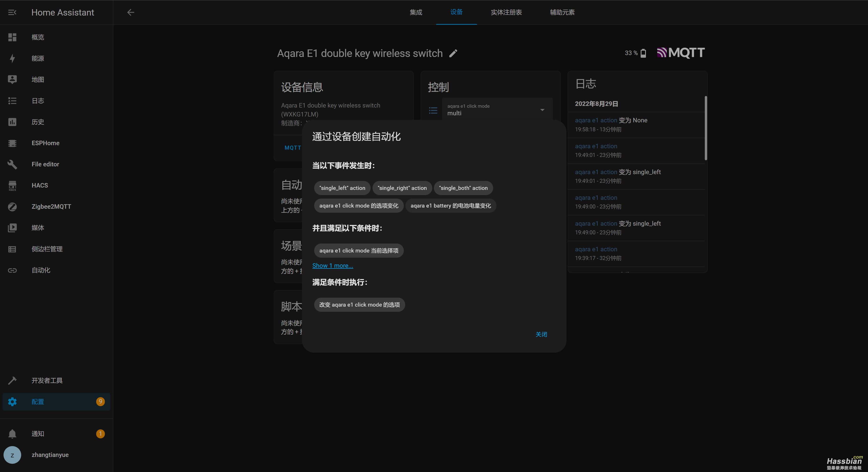The height and width of the screenshot is (472, 868).
Task: Select aqara e1 battery 的电池电量变化 trigger
Action: coord(451,206)
